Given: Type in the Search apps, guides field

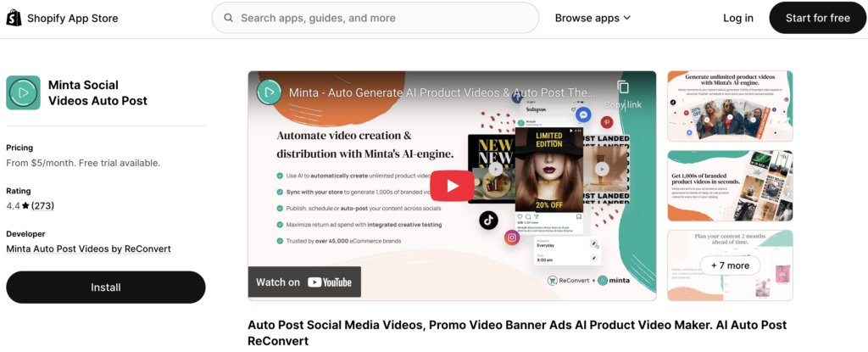Looking at the screenshot, I should click(x=381, y=18).
